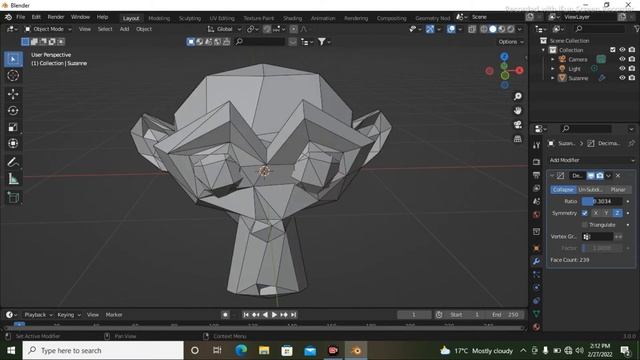
Task: Select the Un-Subdivide decimate mode
Action: click(591, 189)
